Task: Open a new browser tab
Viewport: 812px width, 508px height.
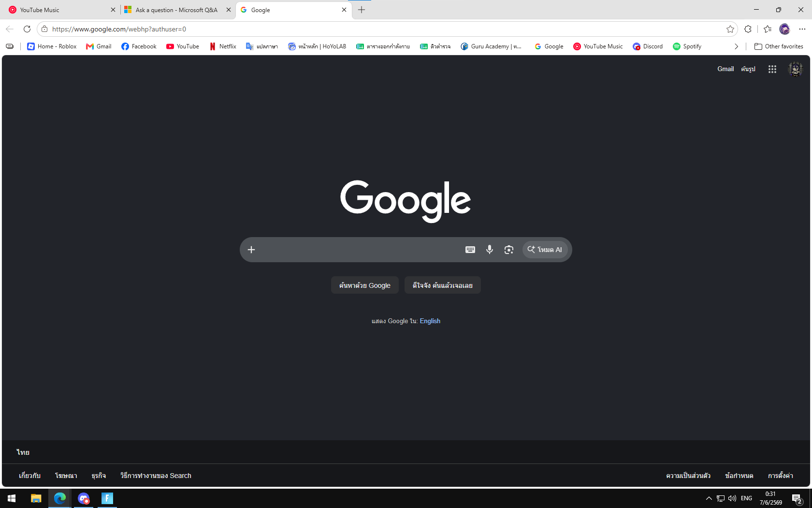Action: click(362, 10)
